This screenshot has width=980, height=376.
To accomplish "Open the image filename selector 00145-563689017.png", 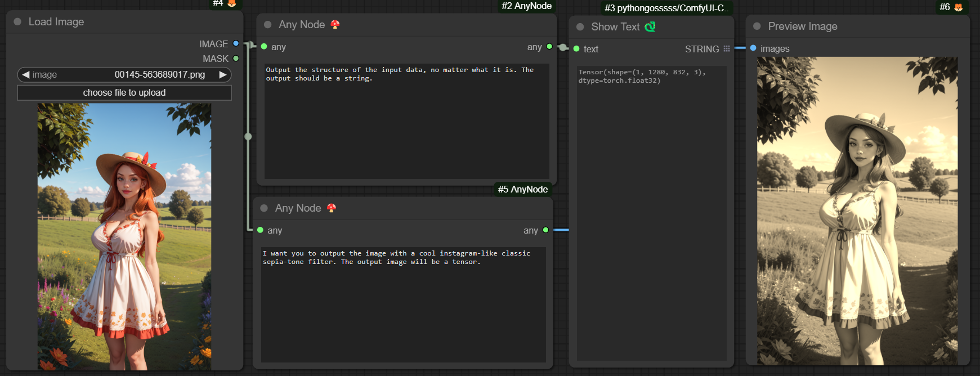I will [x=124, y=74].
